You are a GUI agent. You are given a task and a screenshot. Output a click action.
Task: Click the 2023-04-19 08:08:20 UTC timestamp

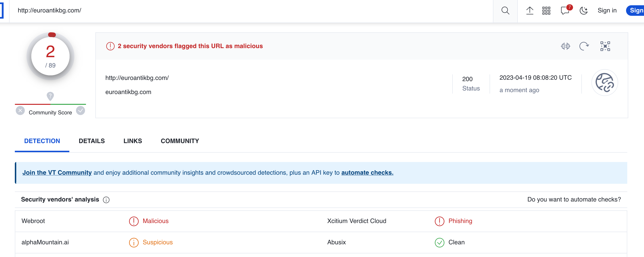[x=535, y=78]
